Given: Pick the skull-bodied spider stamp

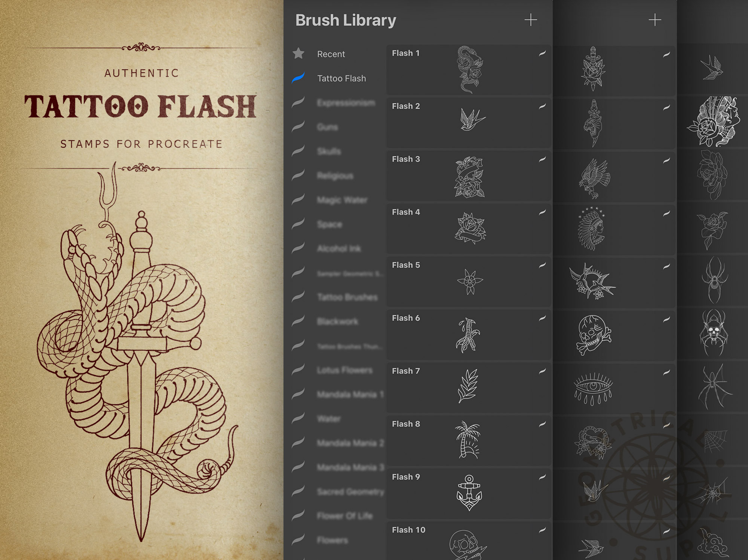Looking at the screenshot, I should [x=714, y=332].
